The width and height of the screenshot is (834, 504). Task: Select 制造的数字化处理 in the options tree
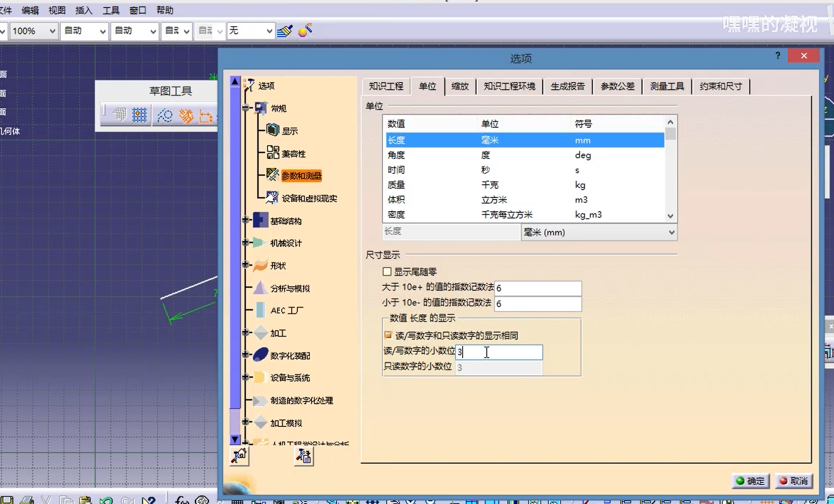(x=301, y=401)
